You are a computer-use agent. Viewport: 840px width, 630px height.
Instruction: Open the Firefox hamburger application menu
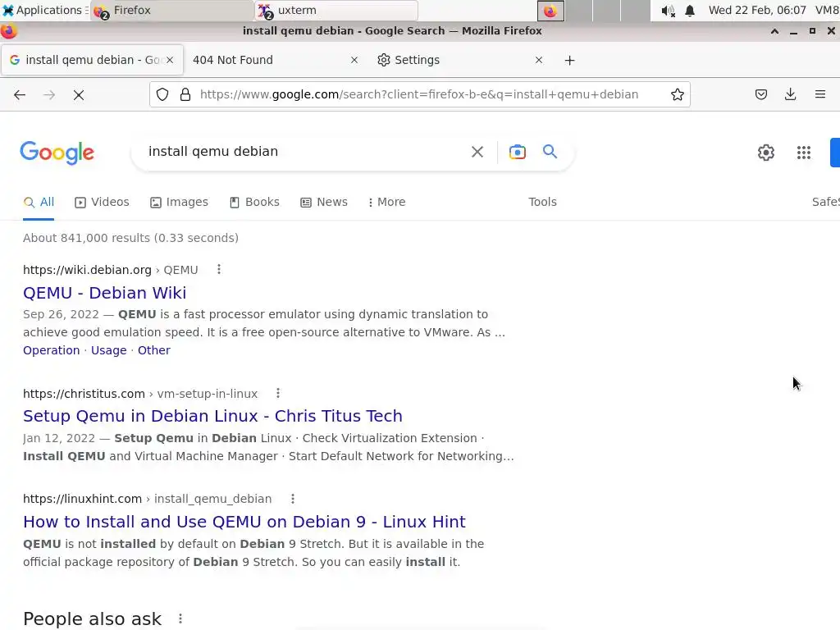tap(819, 95)
